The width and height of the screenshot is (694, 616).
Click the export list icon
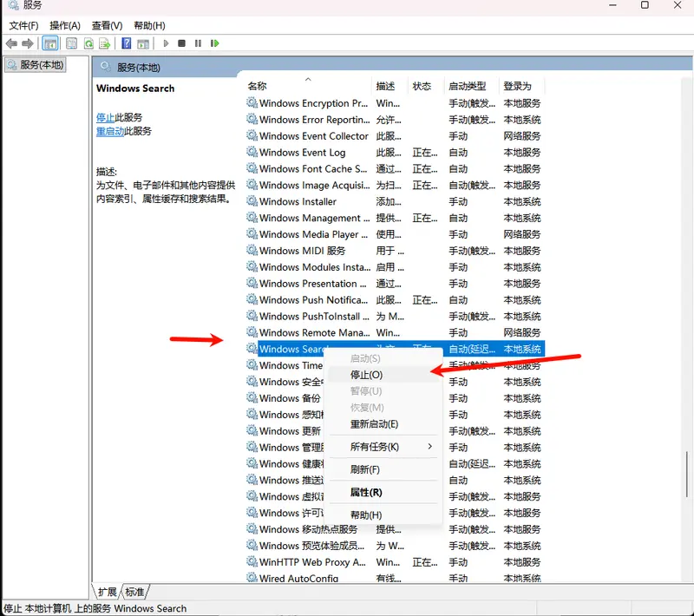(x=102, y=43)
